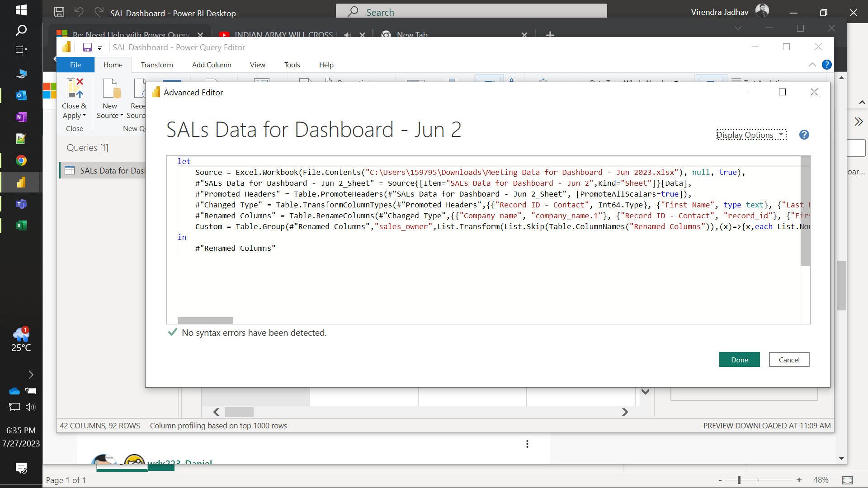This screenshot has height=488, width=868.
Task: Open the OneDrive tray icon
Action: coord(14,391)
